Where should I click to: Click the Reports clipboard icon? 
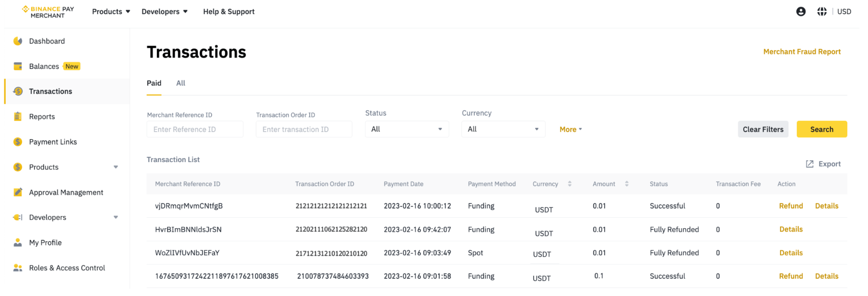18,116
